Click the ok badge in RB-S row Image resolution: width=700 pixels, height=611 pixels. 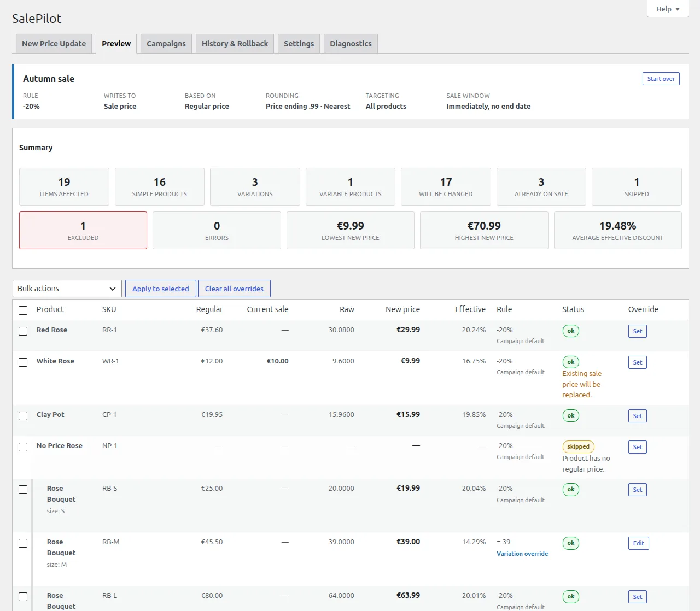click(570, 489)
